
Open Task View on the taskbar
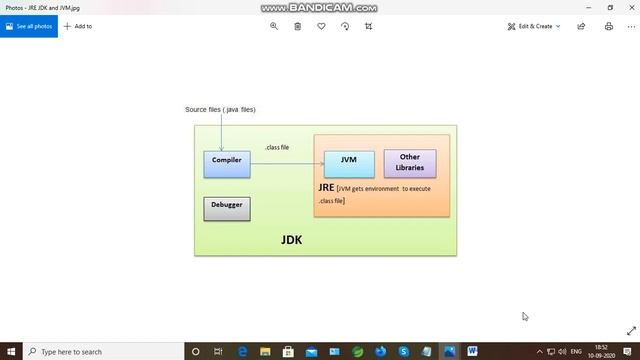click(218, 351)
